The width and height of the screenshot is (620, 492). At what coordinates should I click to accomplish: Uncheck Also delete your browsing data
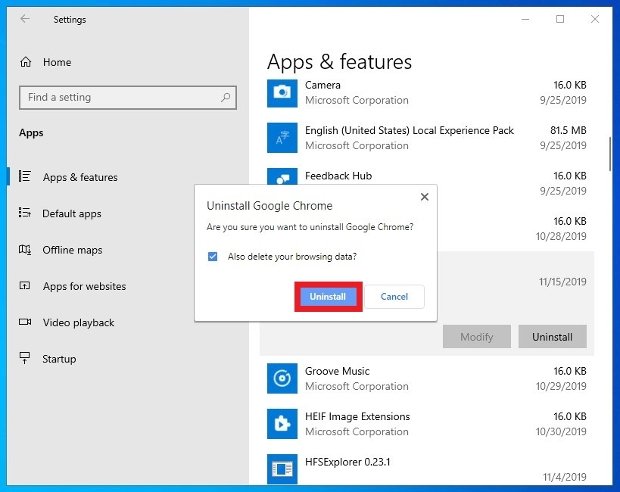coord(212,257)
